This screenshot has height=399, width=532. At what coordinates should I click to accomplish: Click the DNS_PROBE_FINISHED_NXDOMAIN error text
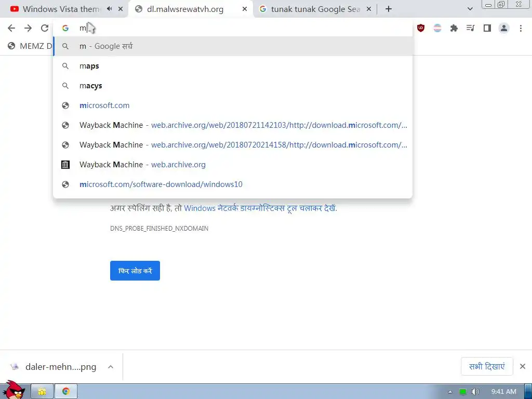[159, 229]
